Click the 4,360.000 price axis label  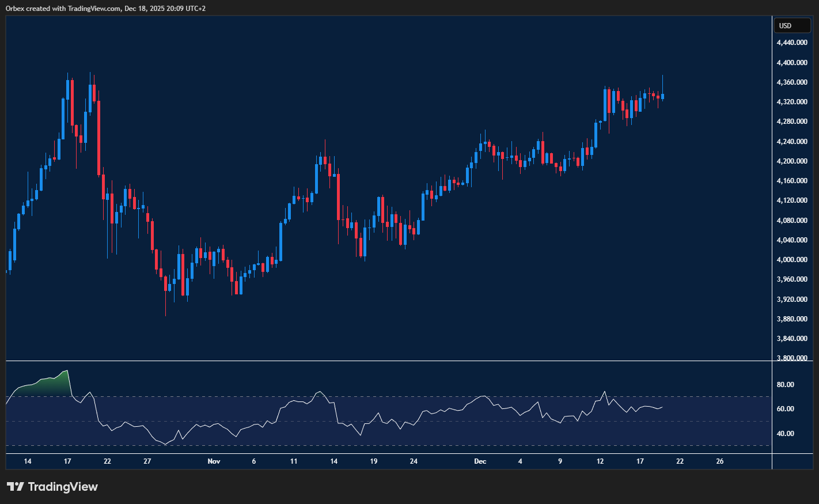[792, 82]
